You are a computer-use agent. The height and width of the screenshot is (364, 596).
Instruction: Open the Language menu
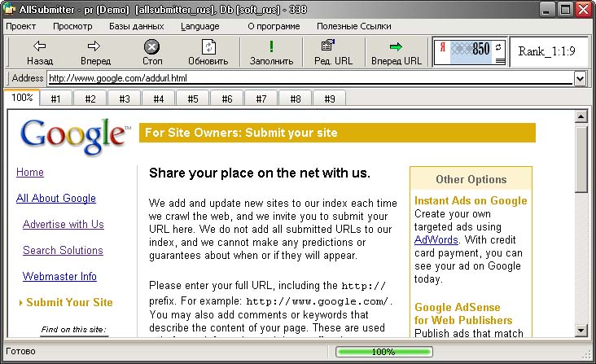(x=200, y=26)
